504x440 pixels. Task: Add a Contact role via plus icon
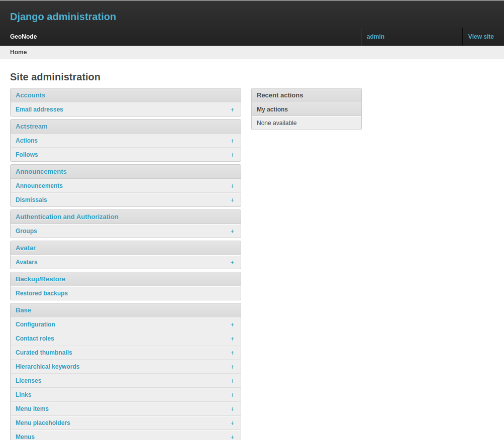(x=232, y=339)
